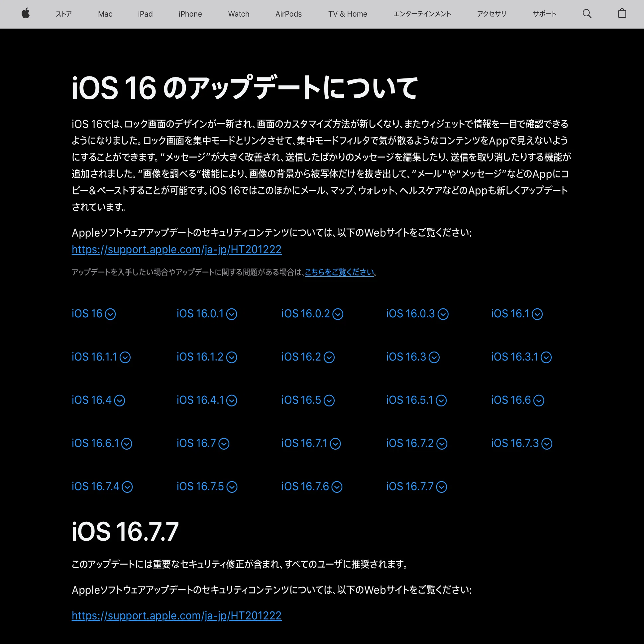Open the iPhone menu item
644x644 pixels.
point(190,14)
